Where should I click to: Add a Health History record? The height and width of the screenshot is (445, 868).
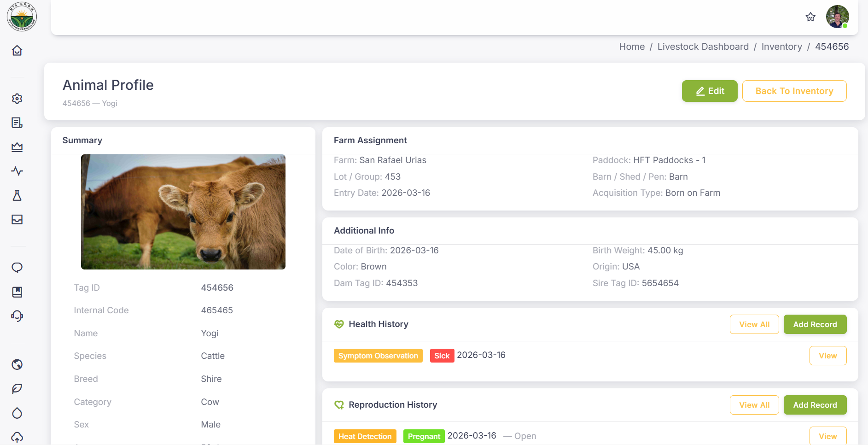coord(815,324)
